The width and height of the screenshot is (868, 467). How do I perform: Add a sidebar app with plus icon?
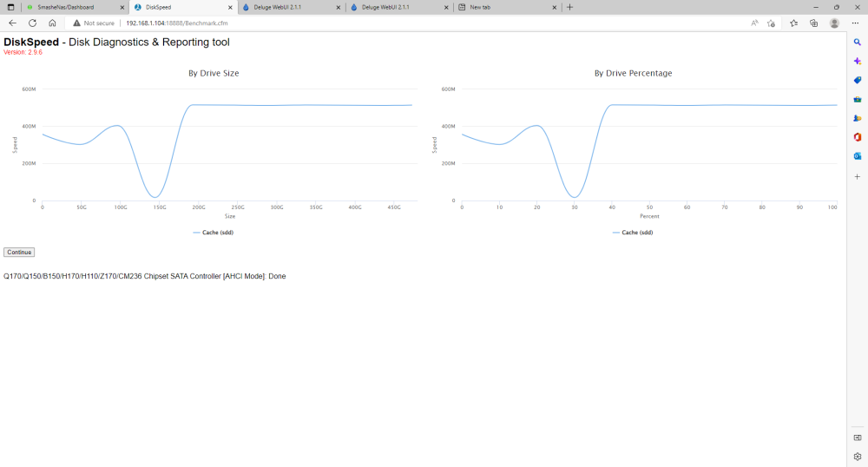(x=858, y=176)
